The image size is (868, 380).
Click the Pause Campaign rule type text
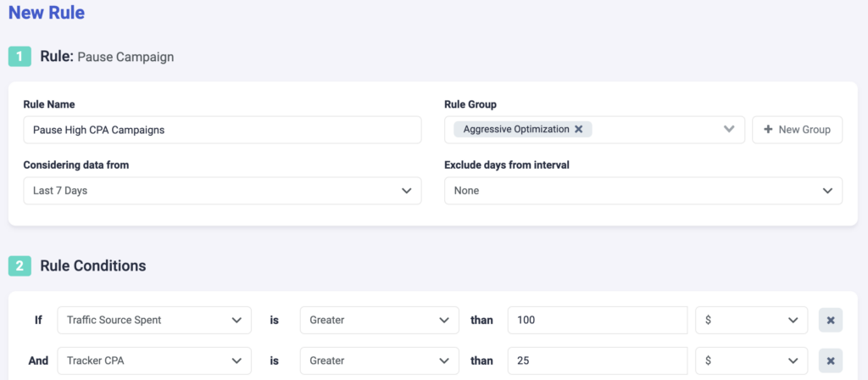click(125, 57)
